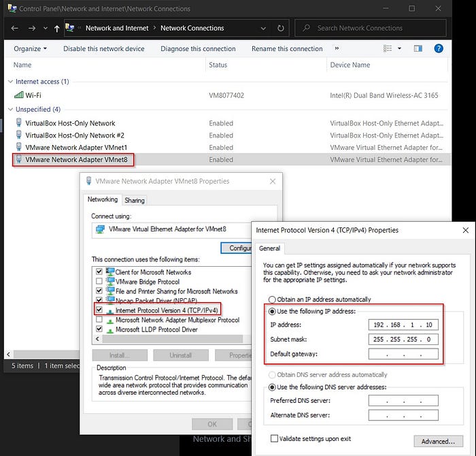Select the Wi-Fi connection icon
The height and width of the screenshot is (456, 476).
coord(18,95)
